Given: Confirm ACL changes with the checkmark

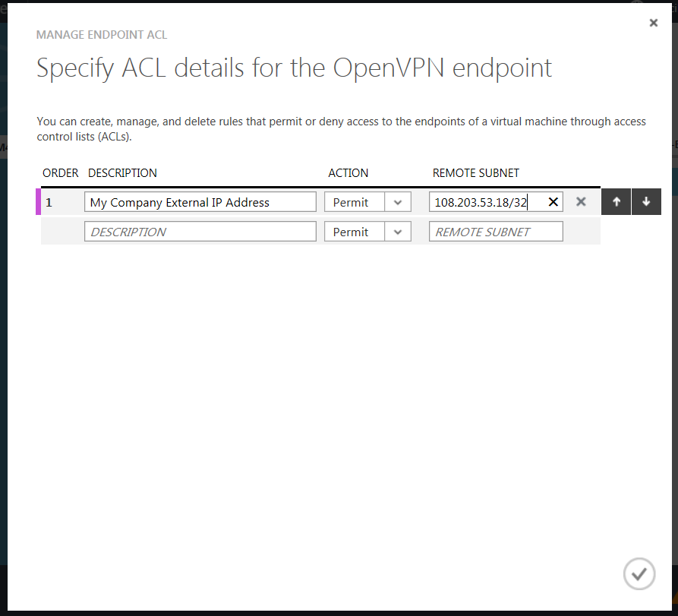Looking at the screenshot, I should coord(639,573).
